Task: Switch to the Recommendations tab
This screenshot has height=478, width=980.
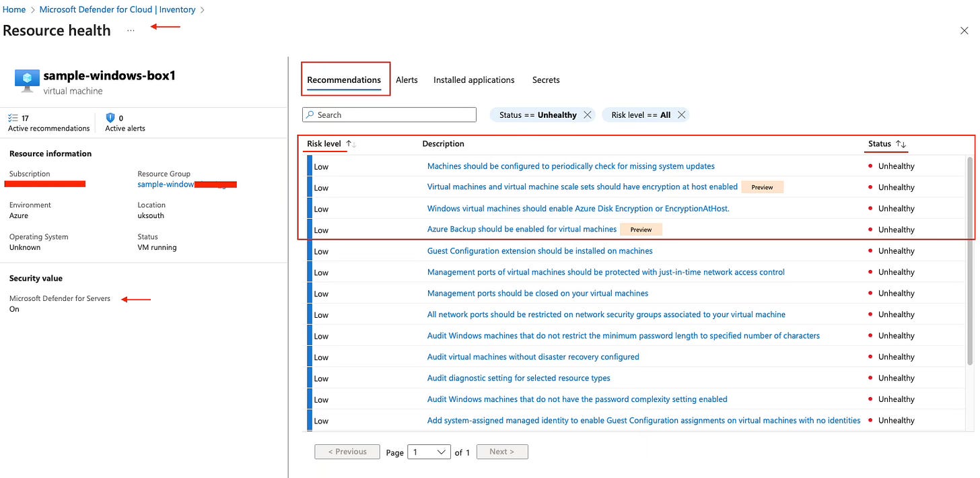Action: 344,80
